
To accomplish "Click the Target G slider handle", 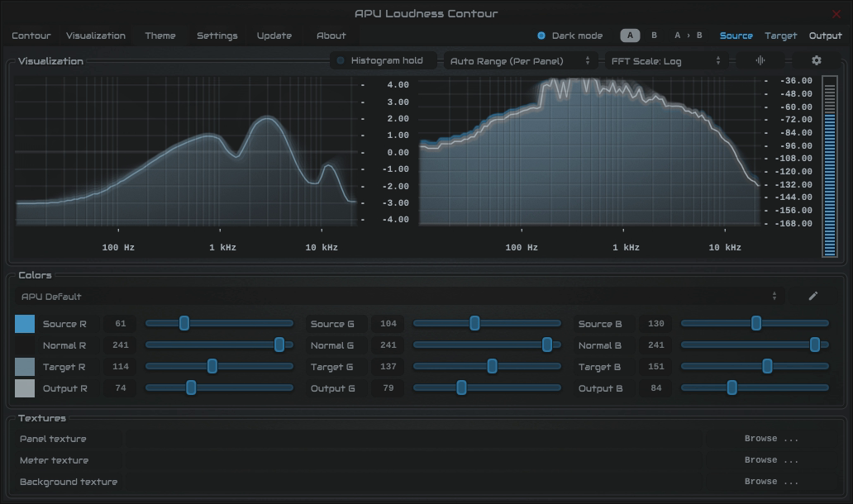I will tap(493, 366).
